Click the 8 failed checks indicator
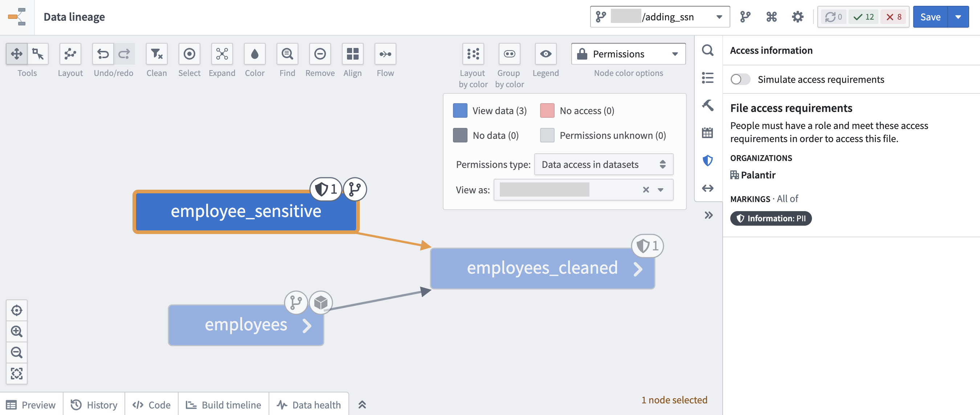Image resolution: width=980 pixels, height=415 pixels. [x=894, y=17]
